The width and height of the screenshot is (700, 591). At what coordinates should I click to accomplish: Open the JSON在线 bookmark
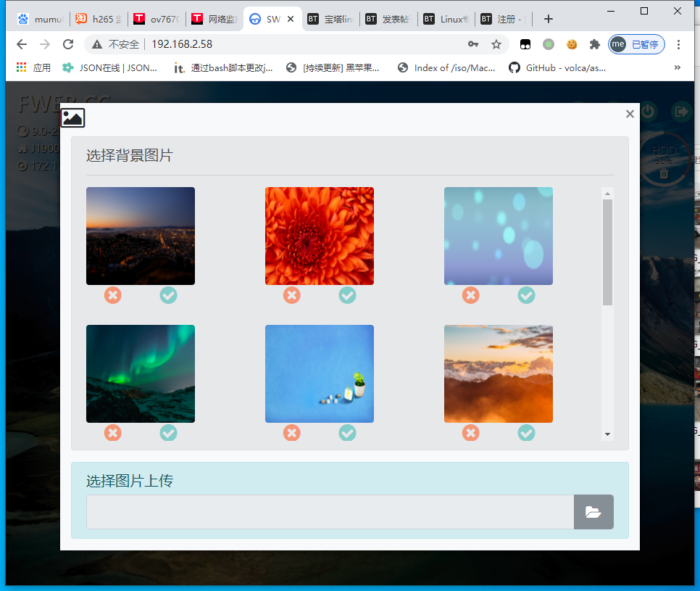[x=110, y=68]
